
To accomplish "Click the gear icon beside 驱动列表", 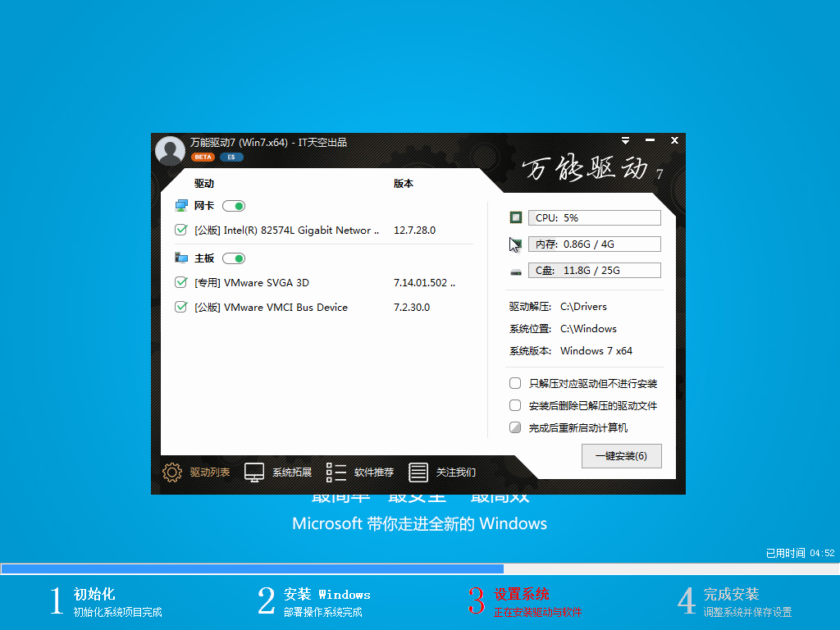I will point(171,472).
